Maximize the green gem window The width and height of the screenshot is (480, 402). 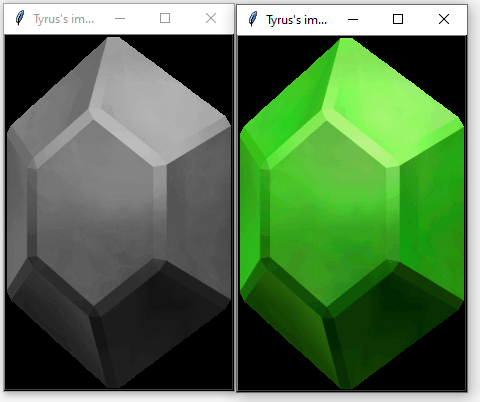click(398, 19)
